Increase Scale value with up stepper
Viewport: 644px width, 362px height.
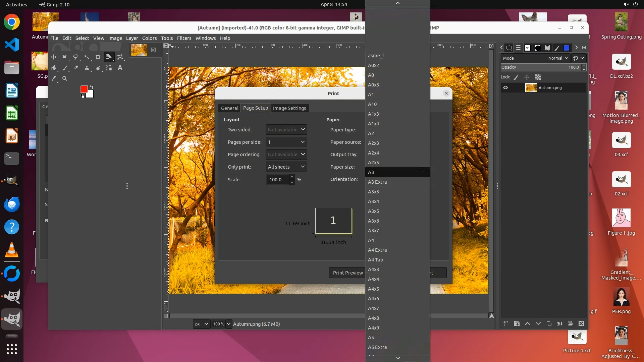point(292,177)
